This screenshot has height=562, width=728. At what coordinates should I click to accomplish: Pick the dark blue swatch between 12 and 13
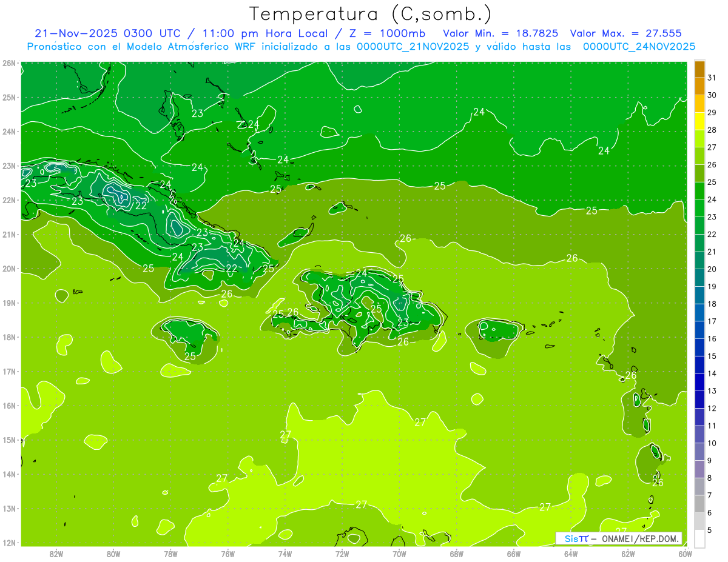tap(699, 400)
